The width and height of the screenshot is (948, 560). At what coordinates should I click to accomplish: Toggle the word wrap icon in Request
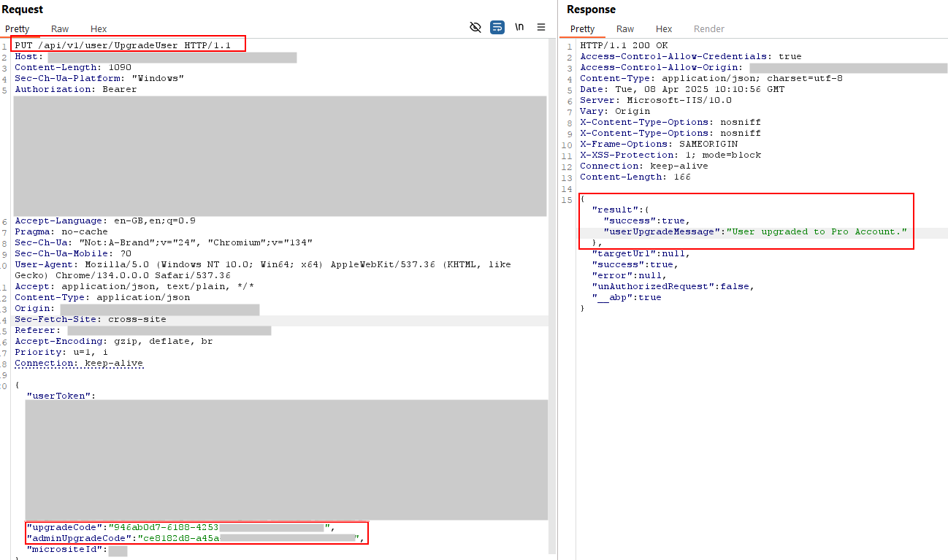tap(497, 27)
